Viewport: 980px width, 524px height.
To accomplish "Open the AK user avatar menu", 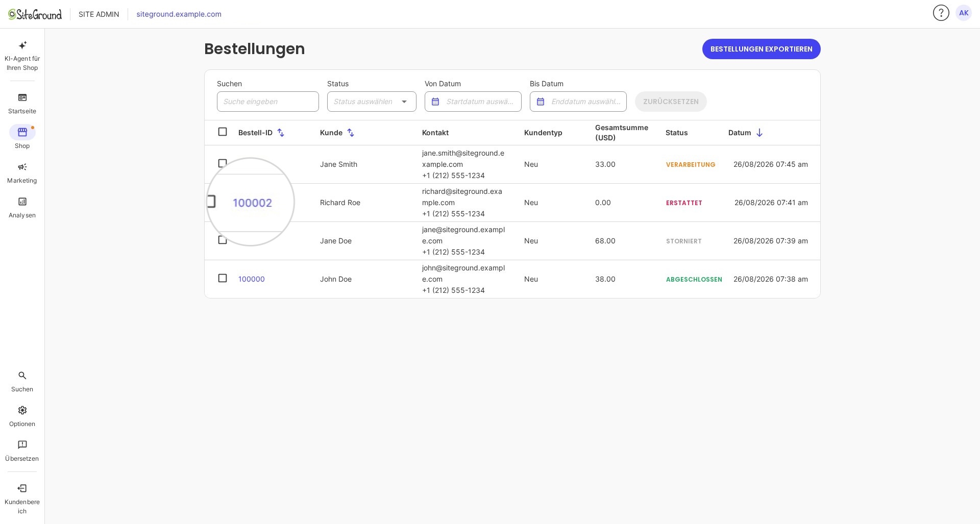I will 964,13.
